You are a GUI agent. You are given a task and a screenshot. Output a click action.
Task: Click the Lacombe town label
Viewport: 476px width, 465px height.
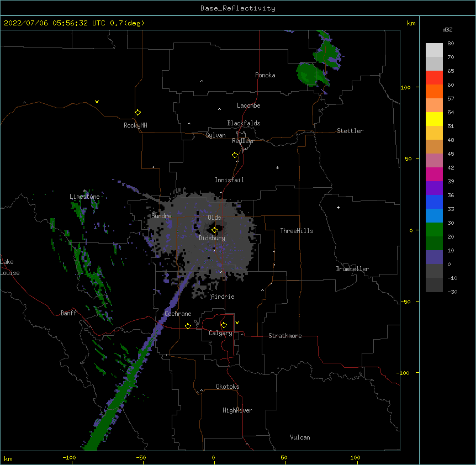coord(248,105)
